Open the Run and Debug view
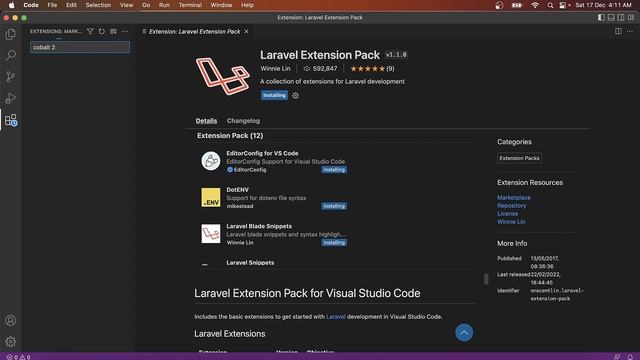 [x=11, y=98]
